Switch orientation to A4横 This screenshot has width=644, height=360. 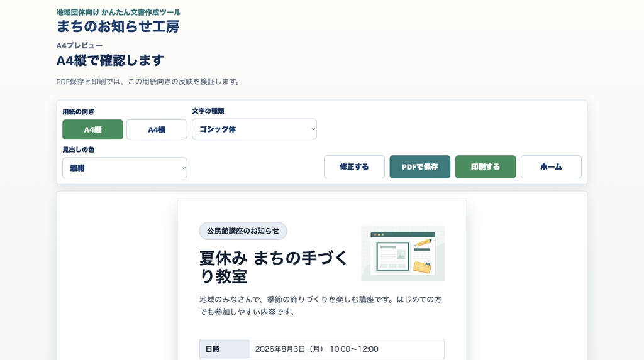[x=157, y=129]
